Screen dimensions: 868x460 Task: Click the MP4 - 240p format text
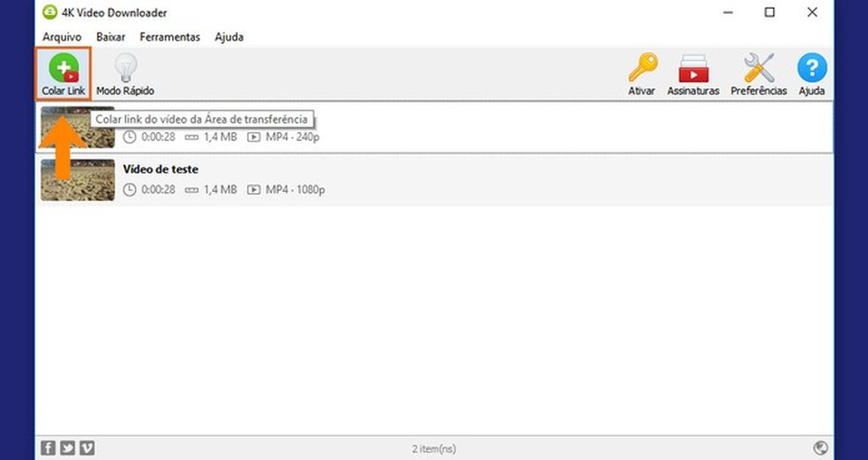[292, 137]
